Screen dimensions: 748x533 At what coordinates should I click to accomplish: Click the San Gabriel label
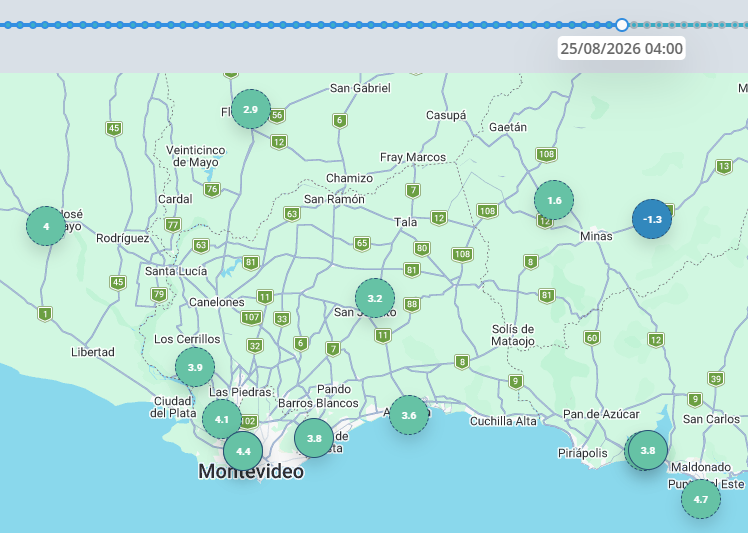point(360,88)
